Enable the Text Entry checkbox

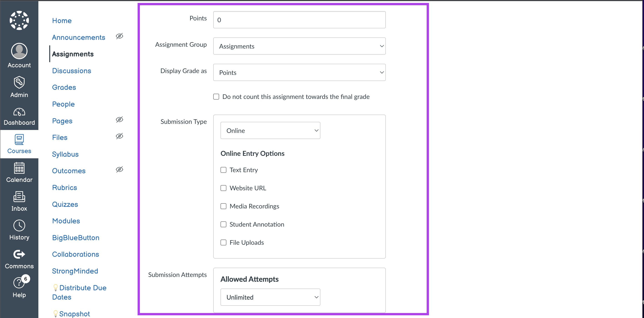223,170
